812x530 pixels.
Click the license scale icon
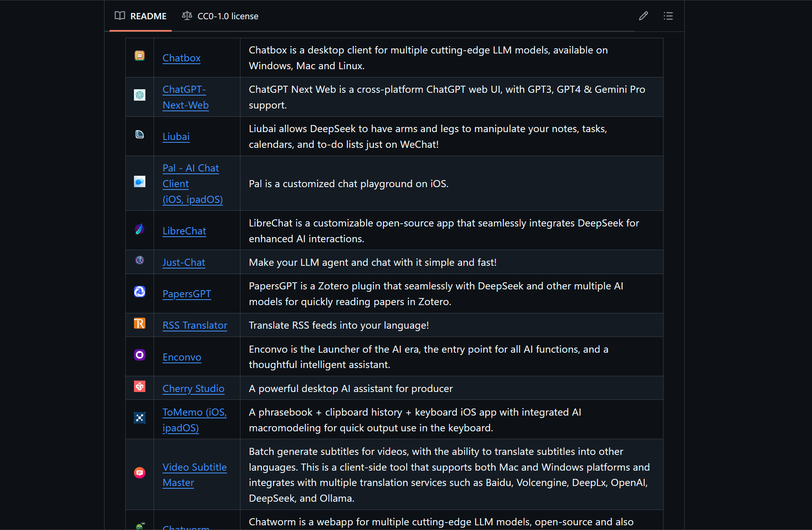[187, 16]
